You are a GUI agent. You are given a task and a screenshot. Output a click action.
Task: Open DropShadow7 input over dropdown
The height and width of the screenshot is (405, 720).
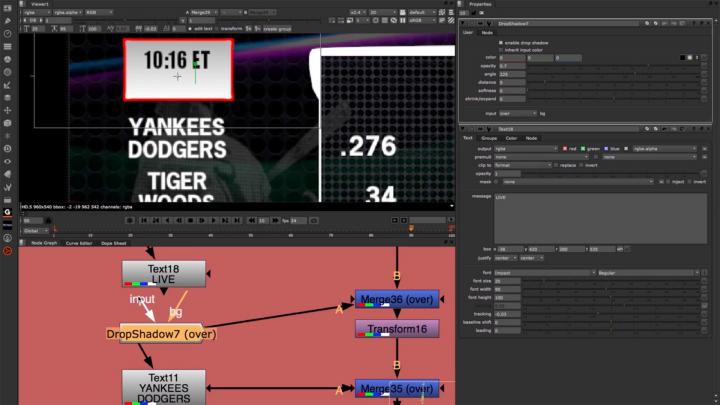click(518, 113)
